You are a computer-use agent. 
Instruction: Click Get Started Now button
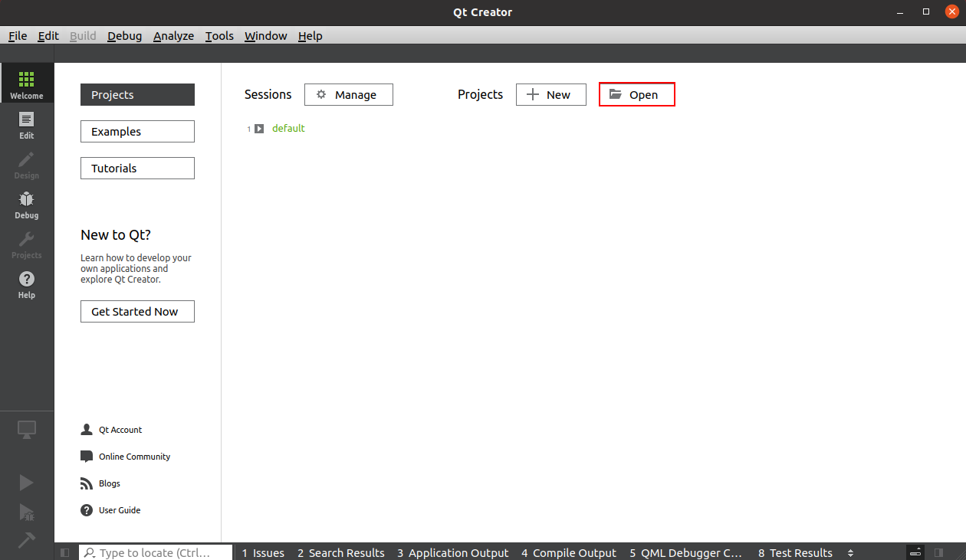[x=137, y=312]
